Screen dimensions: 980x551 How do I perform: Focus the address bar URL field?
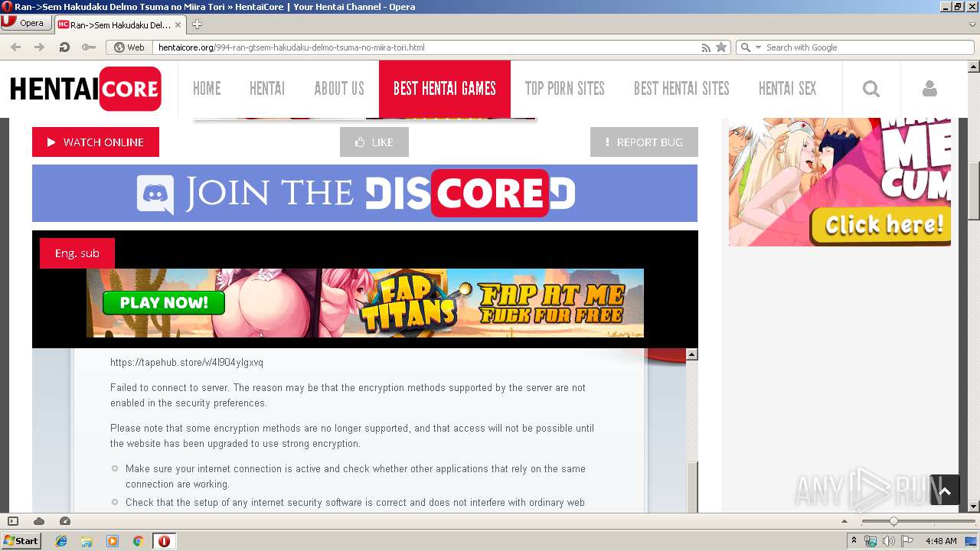point(425,47)
